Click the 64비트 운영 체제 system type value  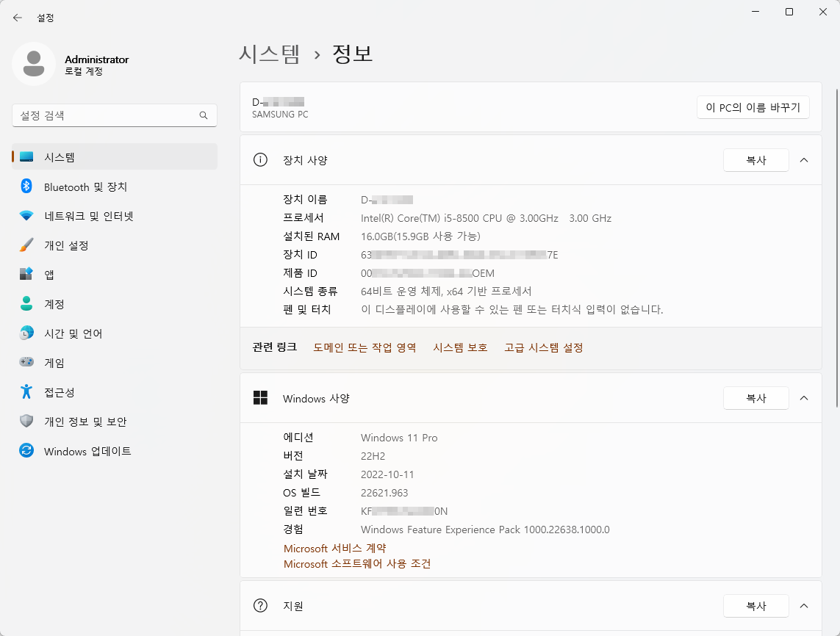pos(445,292)
